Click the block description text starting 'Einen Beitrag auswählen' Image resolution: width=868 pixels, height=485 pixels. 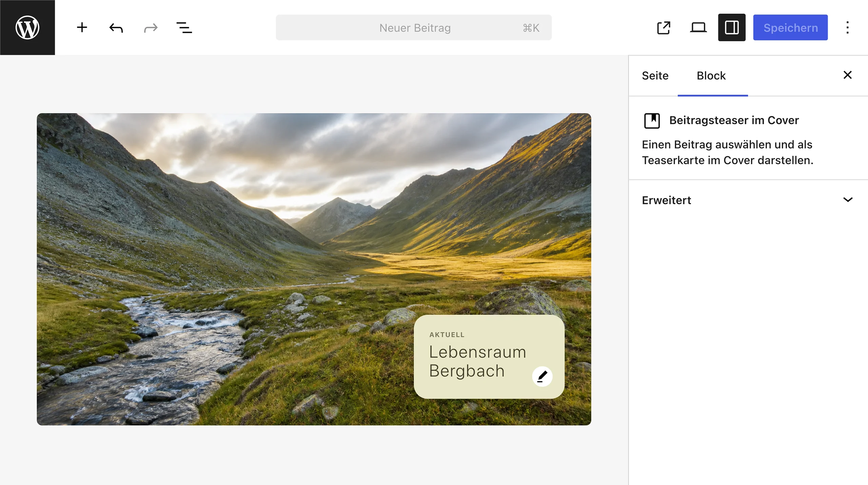(728, 152)
